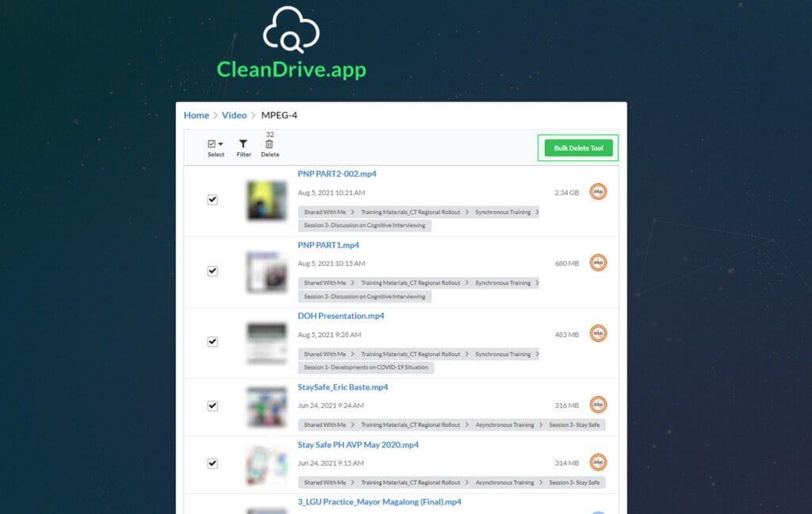The height and width of the screenshot is (514, 812).
Task: Go to Home breadcrumb
Action: click(197, 115)
